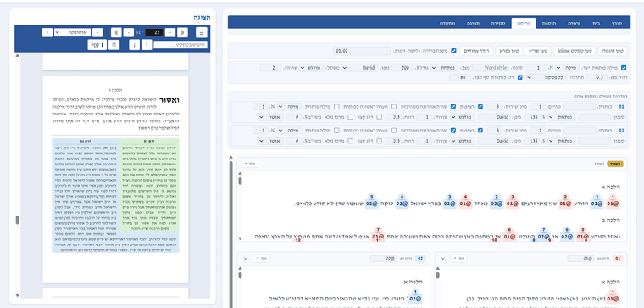Focus the preview text search field
The image size is (644, 308).
(180, 45)
